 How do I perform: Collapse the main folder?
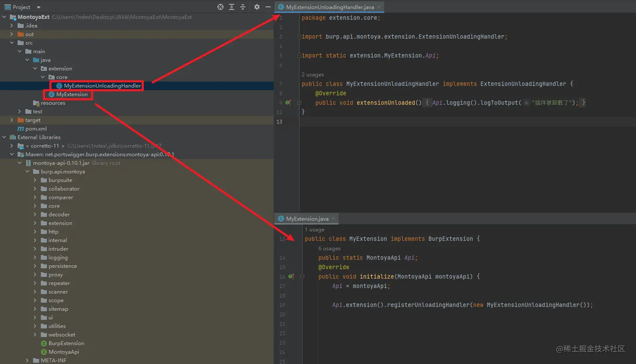[x=20, y=52]
